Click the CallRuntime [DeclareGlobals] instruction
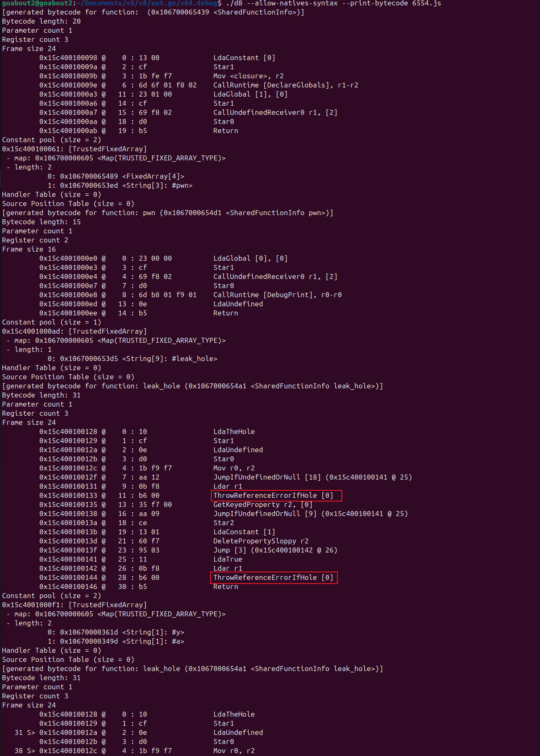 tap(286, 85)
